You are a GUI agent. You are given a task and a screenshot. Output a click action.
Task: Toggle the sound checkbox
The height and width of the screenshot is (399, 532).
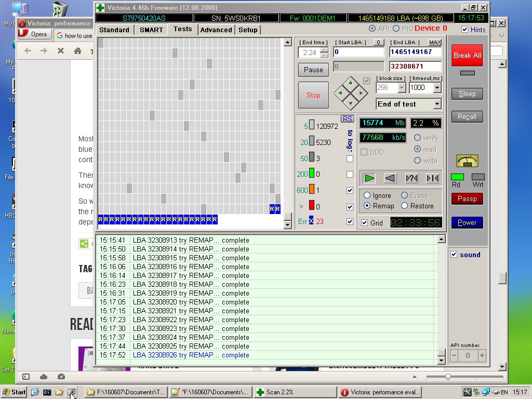454,255
